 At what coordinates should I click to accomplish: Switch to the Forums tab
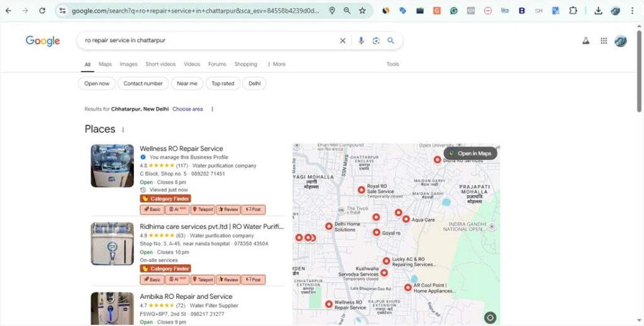pos(217,64)
